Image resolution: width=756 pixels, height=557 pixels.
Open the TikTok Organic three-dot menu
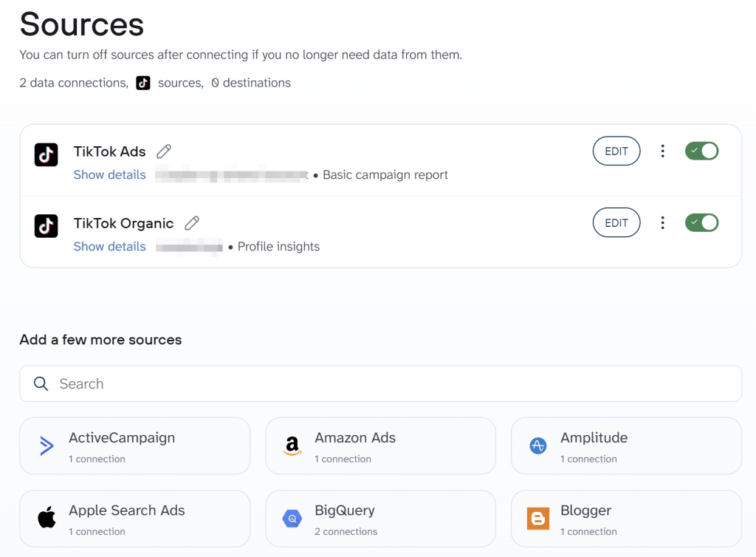click(x=663, y=223)
